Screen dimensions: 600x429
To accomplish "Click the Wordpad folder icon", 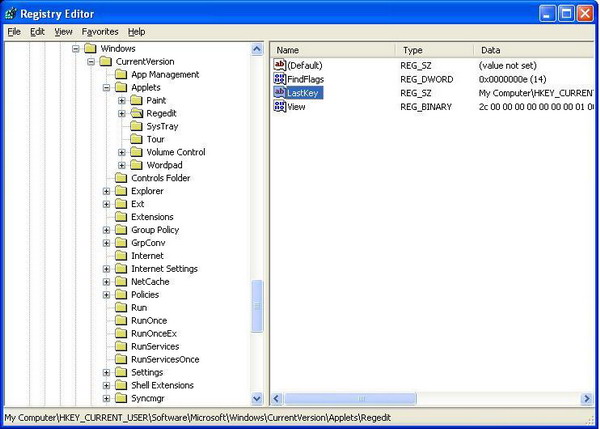I will pyautogui.click(x=136, y=165).
